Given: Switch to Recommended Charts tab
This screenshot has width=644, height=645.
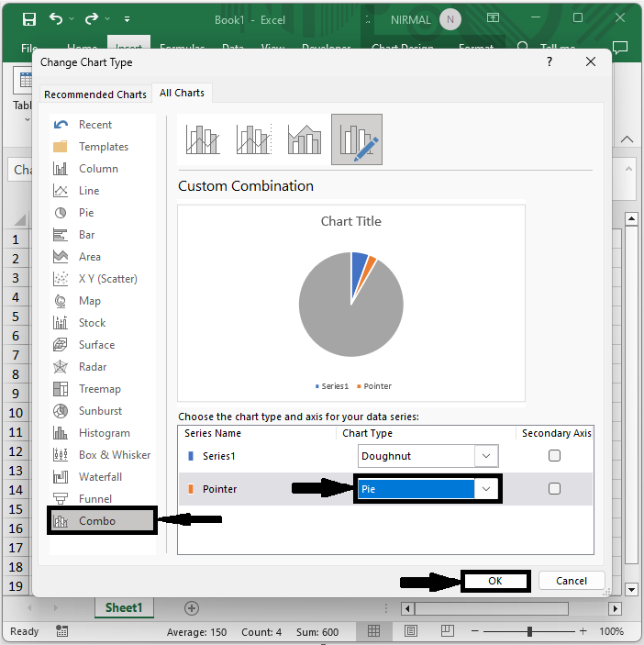Looking at the screenshot, I should tap(95, 95).
